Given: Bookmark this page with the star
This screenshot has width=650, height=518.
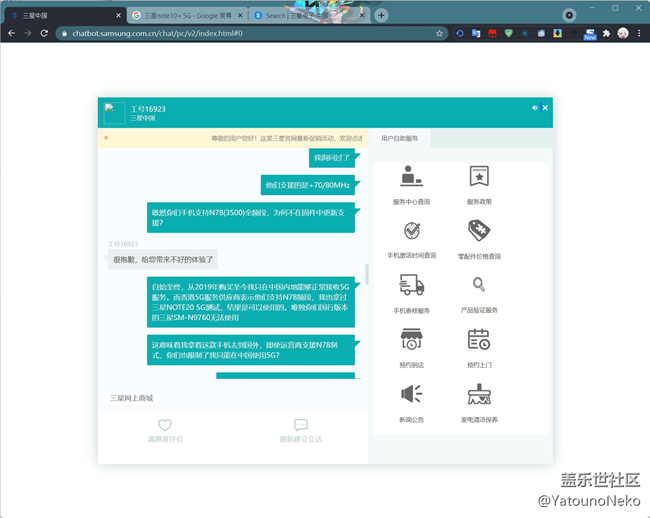Looking at the screenshot, I should pos(439,33).
